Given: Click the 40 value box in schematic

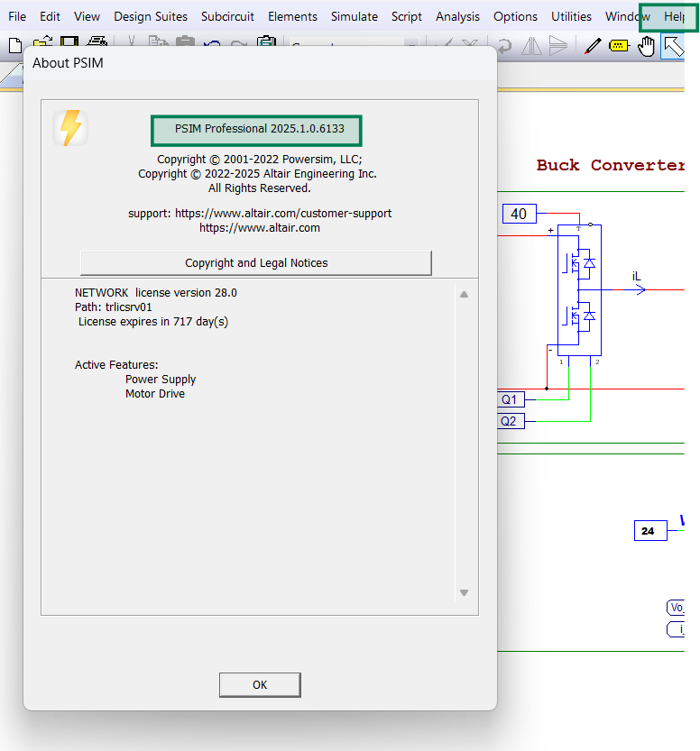Looking at the screenshot, I should point(519,214).
